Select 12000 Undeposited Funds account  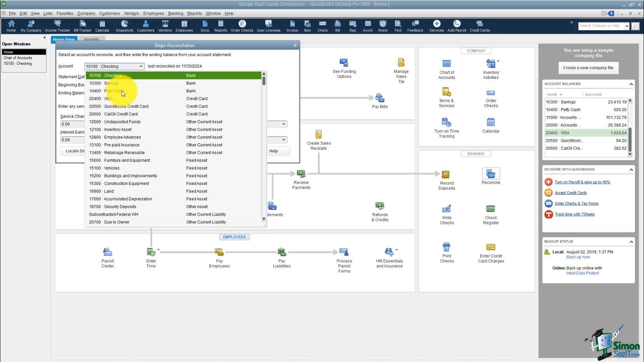(173, 122)
